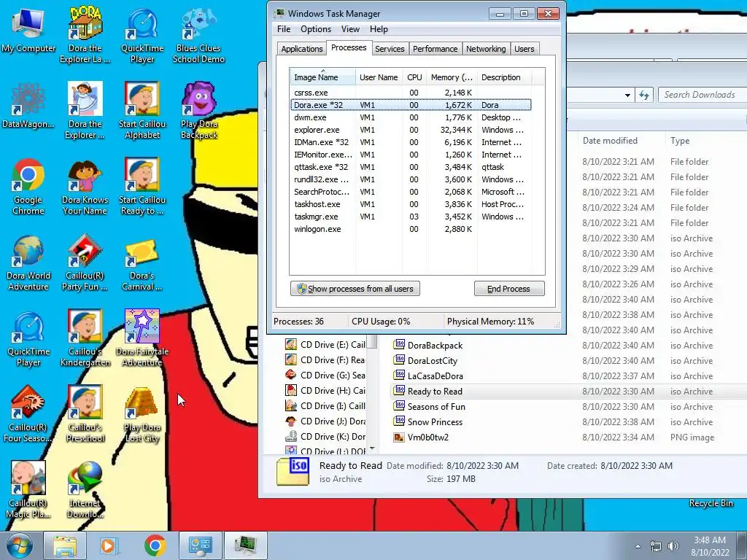The width and height of the screenshot is (747, 560).
Task: Select the Play Dora Backpack shortcut
Action: point(198,111)
